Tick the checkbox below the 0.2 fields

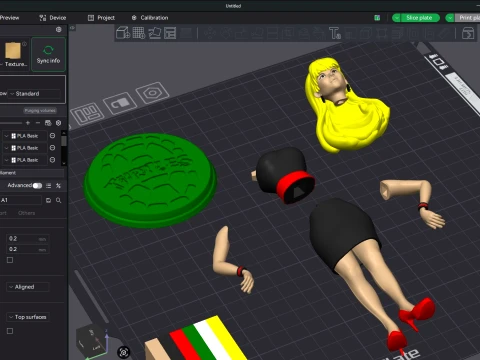tap(10, 260)
